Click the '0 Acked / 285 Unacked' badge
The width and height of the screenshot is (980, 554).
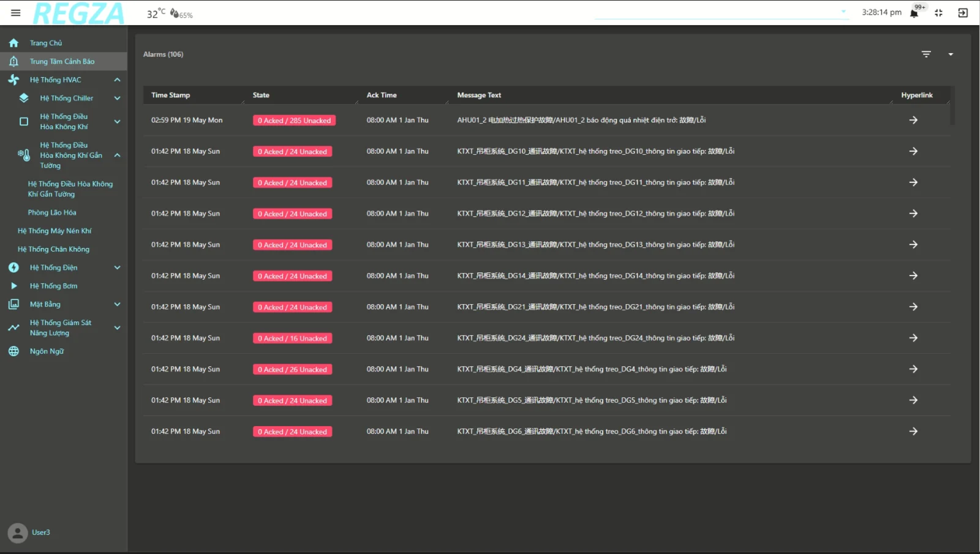point(294,121)
